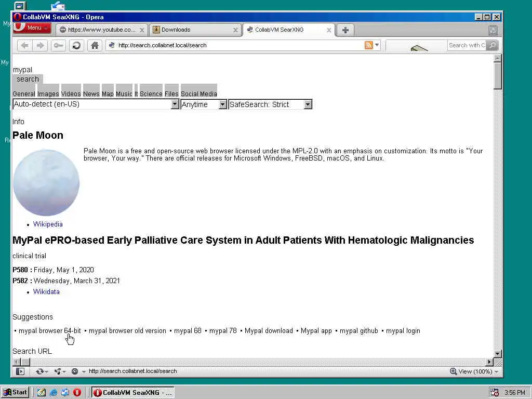This screenshot has width=532, height=399.
Task: Open Opera Link sync icon in status bar
Action: click(x=42, y=371)
